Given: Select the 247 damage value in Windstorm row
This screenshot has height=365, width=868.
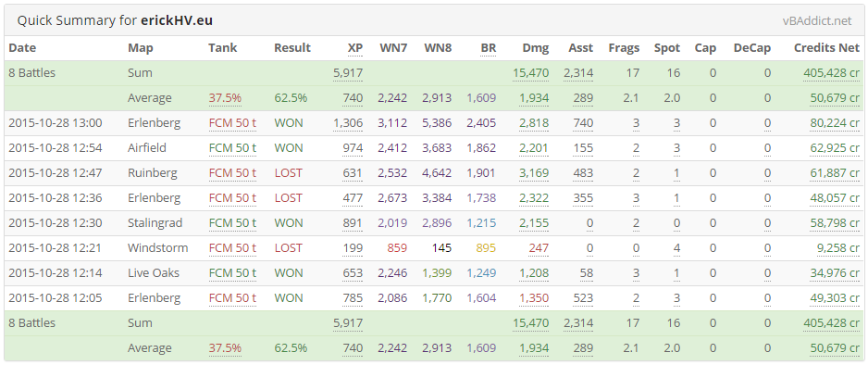Looking at the screenshot, I should [539, 247].
